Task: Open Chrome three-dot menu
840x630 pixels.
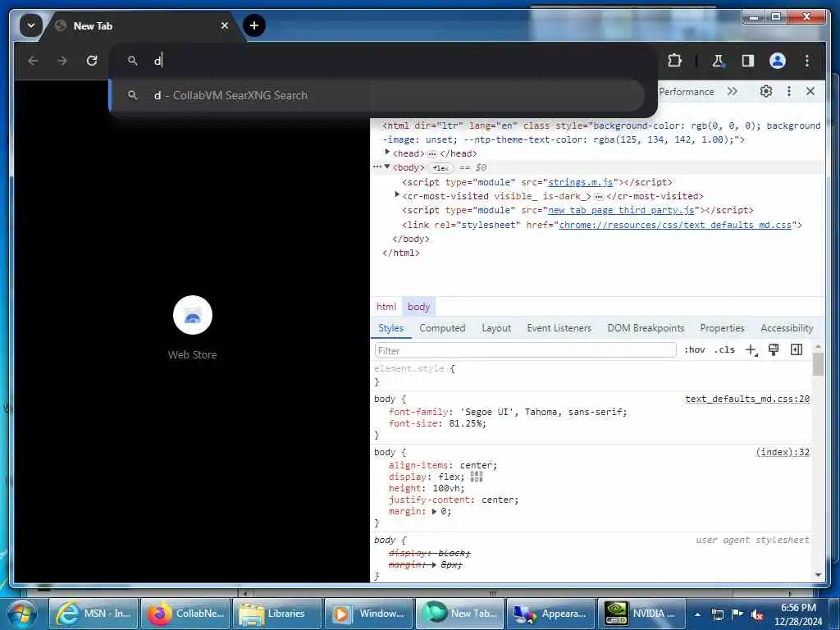Action: [x=807, y=61]
